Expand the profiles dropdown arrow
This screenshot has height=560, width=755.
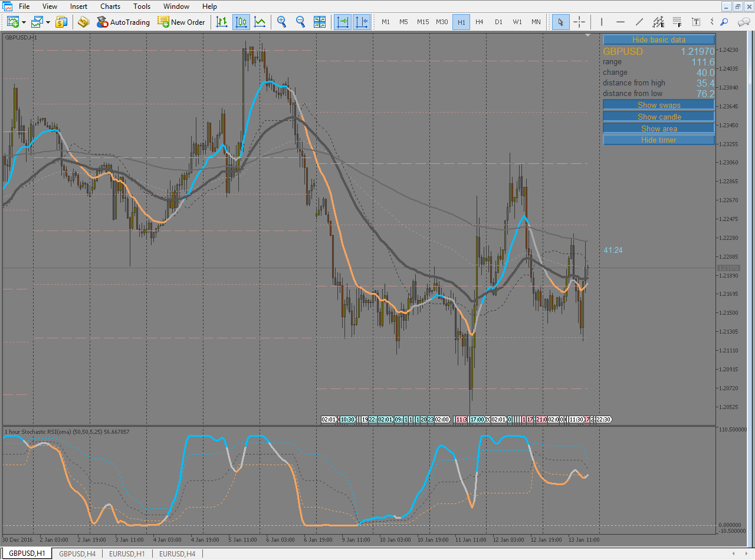pos(48,22)
